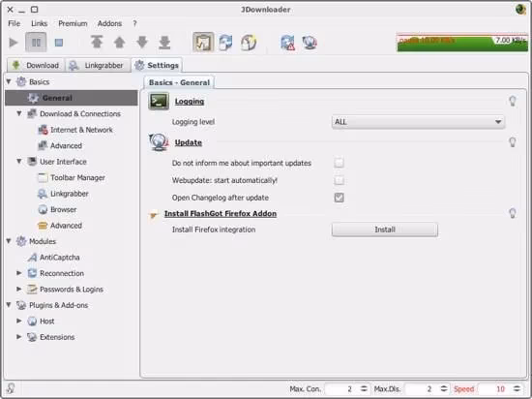This screenshot has width=532, height=399.
Task: Start downloads with the play button
Action: [x=14, y=43]
